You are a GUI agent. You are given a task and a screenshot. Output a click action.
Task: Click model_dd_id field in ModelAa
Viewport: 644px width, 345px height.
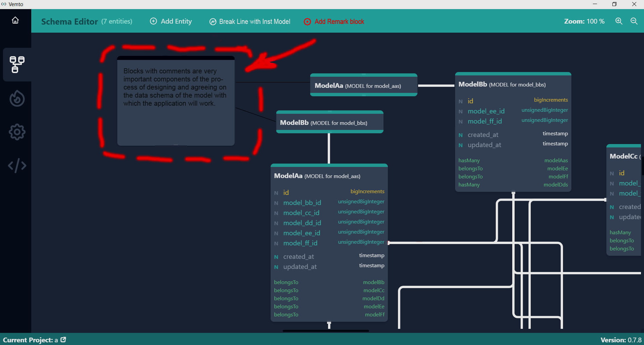coord(329,223)
